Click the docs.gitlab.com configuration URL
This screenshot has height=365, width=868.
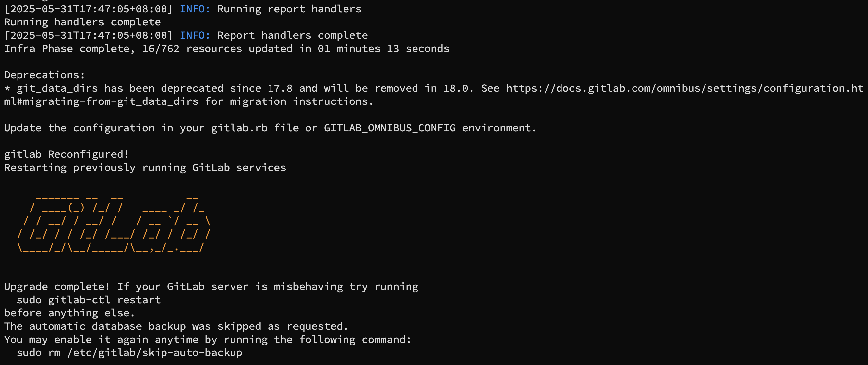(685, 88)
